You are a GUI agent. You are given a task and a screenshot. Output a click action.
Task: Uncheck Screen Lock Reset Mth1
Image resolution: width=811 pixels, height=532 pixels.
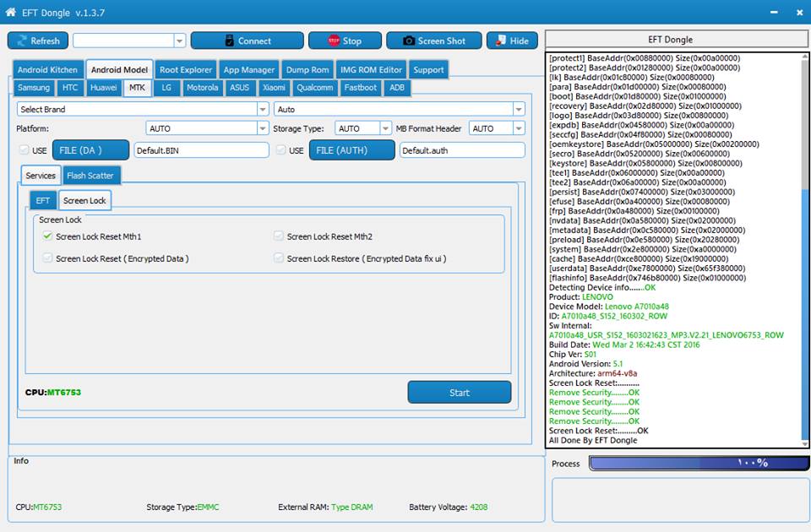[47, 236]
